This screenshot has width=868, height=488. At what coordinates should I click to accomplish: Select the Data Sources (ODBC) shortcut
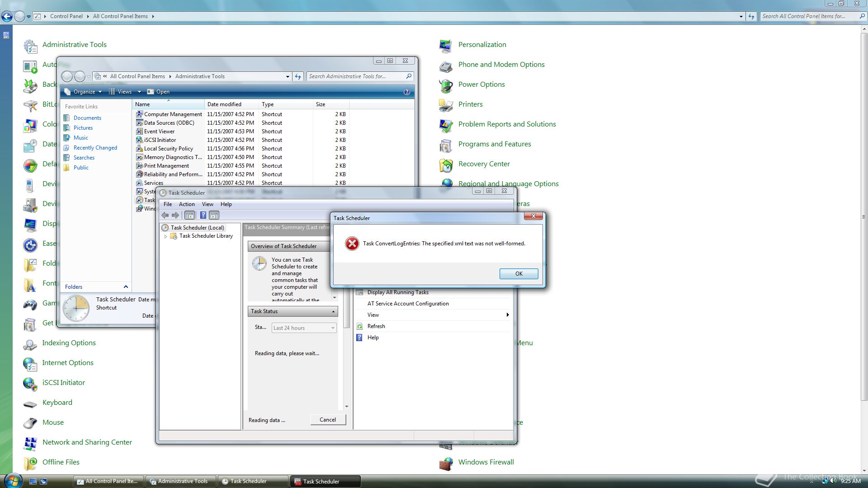[169, 123]
